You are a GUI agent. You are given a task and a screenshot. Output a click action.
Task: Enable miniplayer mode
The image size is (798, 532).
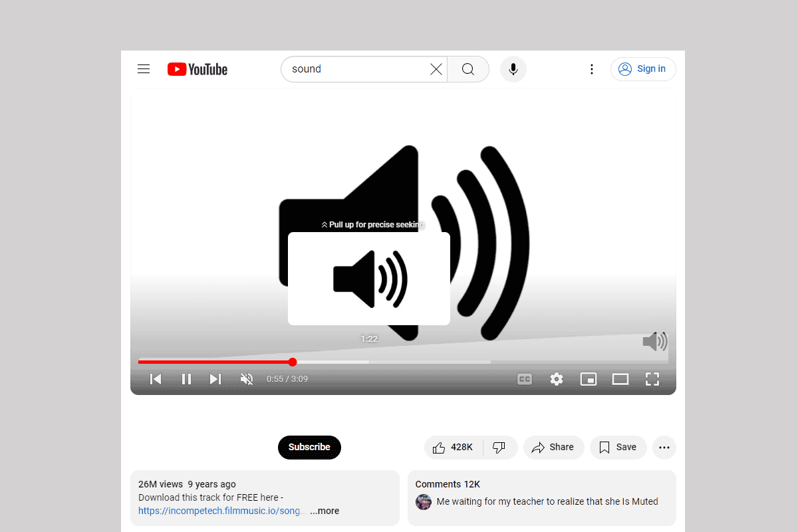point(589,379)
